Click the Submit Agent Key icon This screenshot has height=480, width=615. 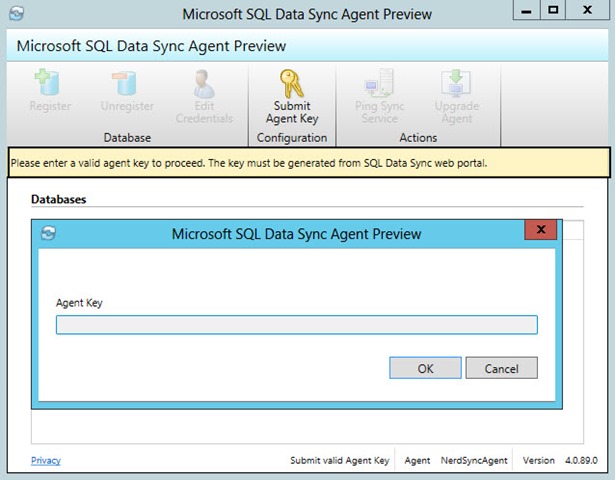pyautogui.click(x=292, y=84)
